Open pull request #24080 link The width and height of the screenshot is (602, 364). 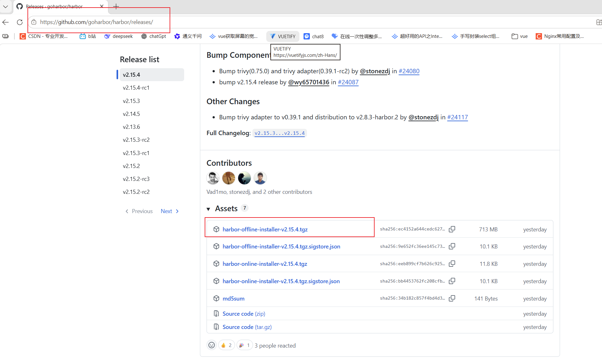pyautogui.click(x=409, y=71)
